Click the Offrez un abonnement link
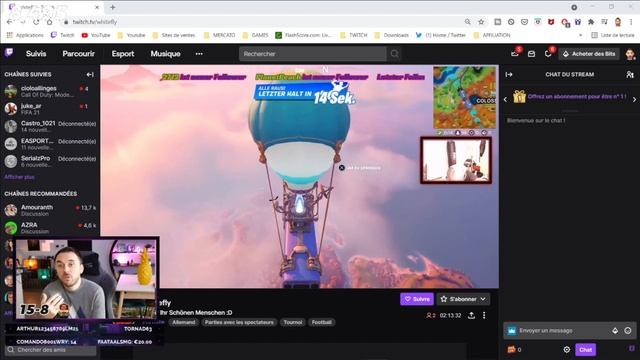640x360 pixels. point(576,97)
